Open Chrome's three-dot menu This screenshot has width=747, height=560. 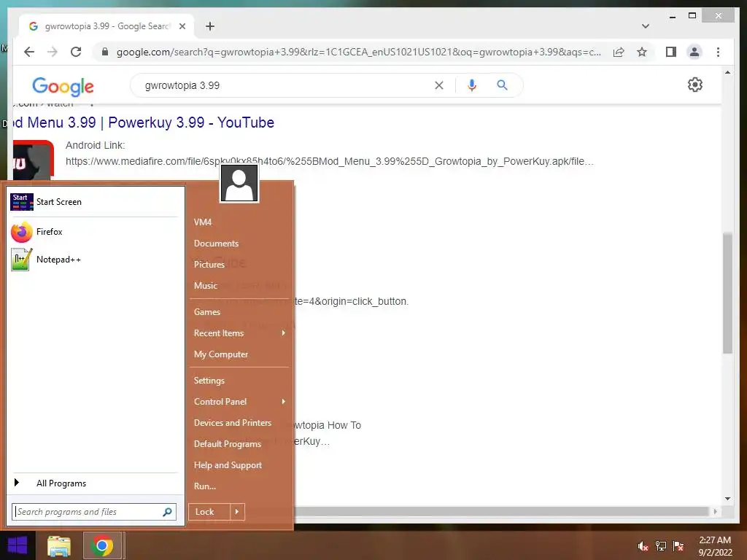point(718,52)
